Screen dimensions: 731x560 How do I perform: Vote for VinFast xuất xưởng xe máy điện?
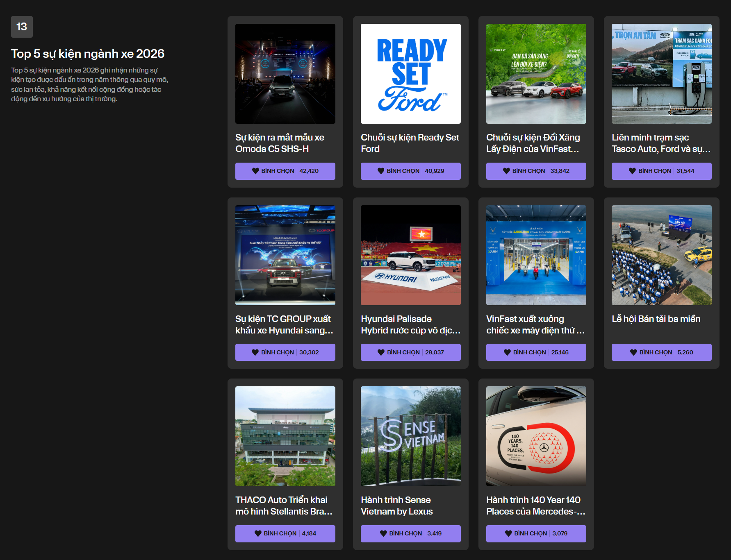point(536,352)
